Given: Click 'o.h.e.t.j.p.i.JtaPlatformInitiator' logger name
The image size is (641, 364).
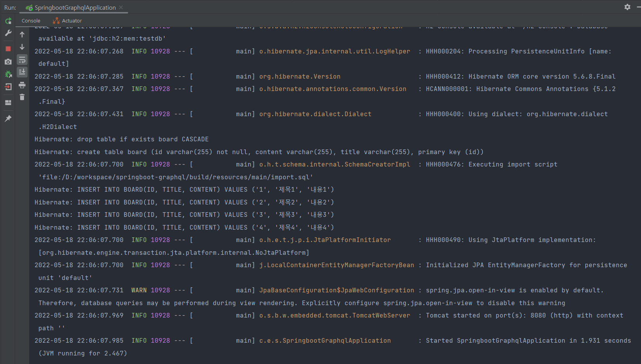Looking at the screenshot, I should (x=325, y=240).
